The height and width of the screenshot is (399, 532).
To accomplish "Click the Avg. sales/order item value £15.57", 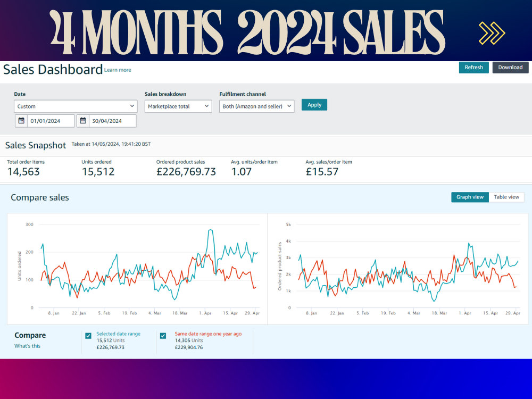I will [322, 172].
